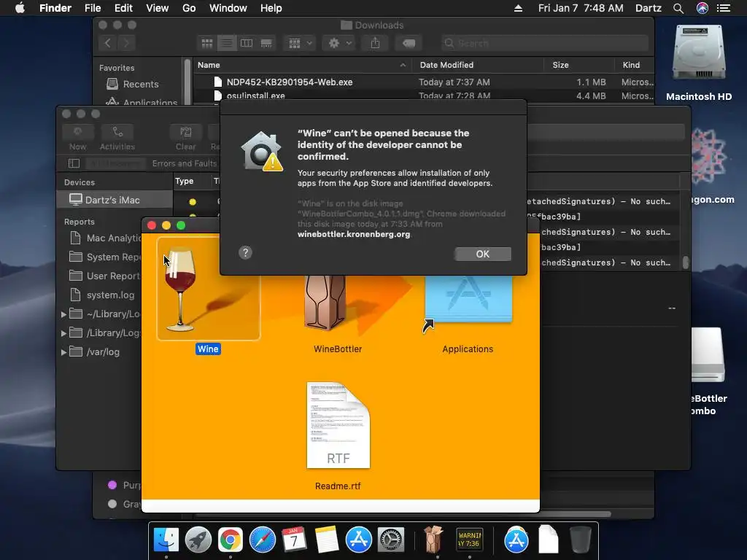Viewport: 747px width, 560px height.
Task: Switch Downloads window to list view
Action: click(x=227, y=43)
